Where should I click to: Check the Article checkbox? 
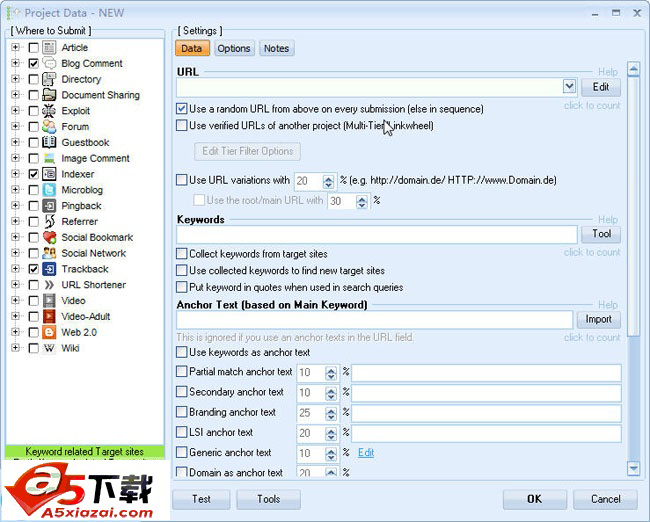point(34,48)
